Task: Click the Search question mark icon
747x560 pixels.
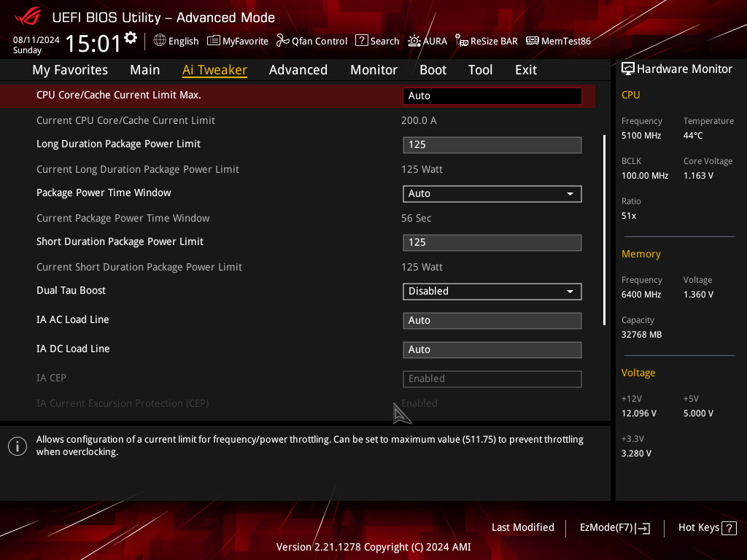Action: tap(362, 41)
